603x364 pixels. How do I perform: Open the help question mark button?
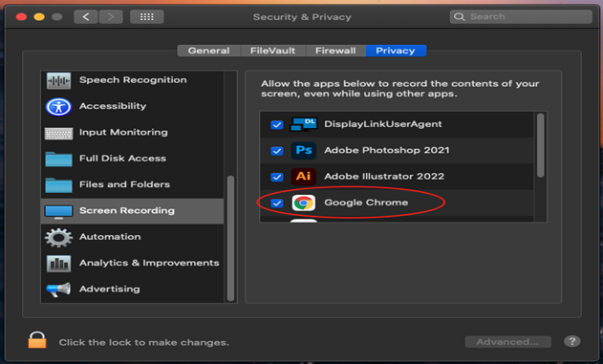(572, 341)
